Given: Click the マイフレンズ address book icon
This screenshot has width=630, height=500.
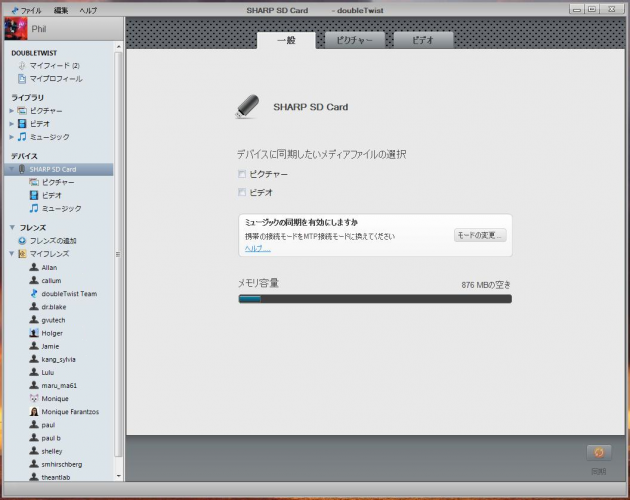Looking at the screenshot, I should 22,254.
